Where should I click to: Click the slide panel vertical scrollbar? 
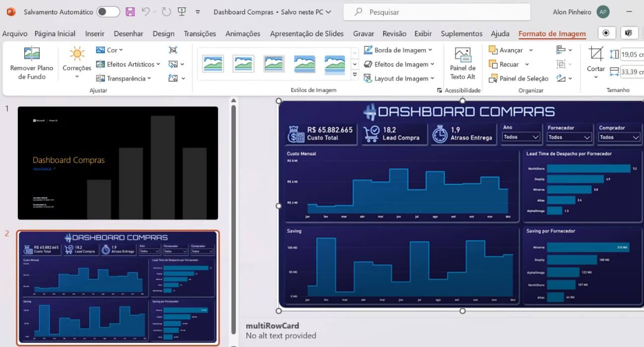tap(233, 219)
